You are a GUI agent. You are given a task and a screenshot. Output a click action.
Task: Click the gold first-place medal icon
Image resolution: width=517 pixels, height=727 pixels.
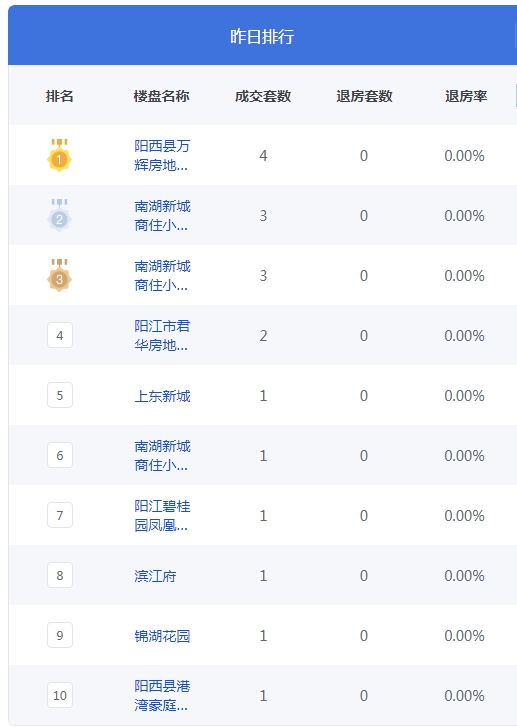[59, 155]
